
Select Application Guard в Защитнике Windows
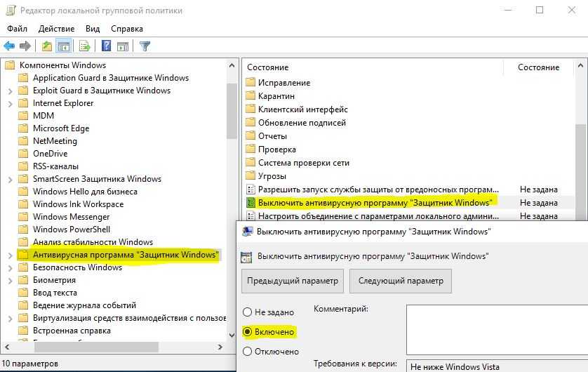pos(111,78)
